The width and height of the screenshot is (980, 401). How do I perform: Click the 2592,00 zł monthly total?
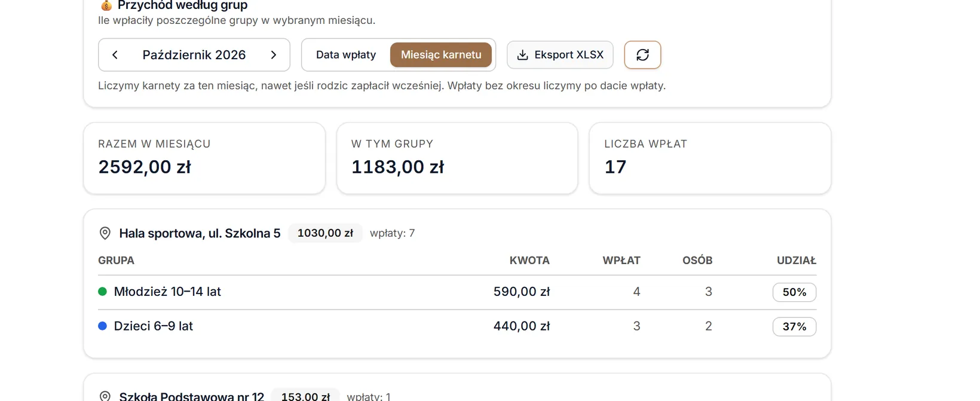[145, 167]
